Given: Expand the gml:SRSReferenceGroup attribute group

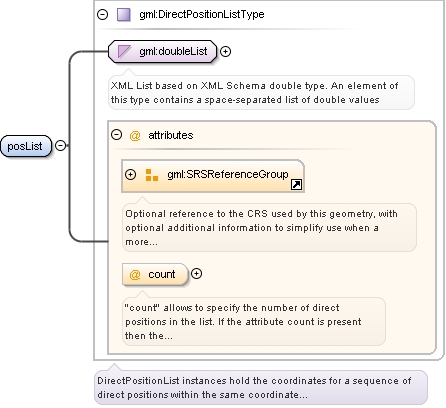Looking at the screenshot, I should (130, 174).
